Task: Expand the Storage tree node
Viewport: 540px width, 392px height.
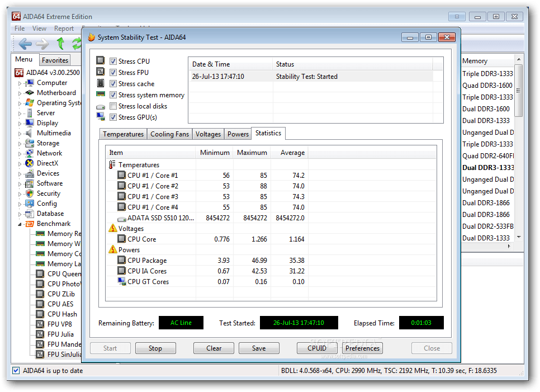Action: click(20, 144)
